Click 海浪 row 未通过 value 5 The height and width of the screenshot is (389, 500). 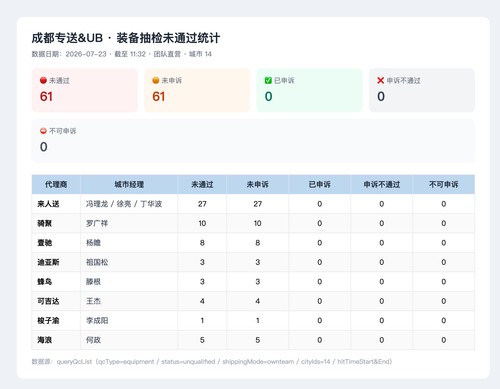(202, 340)
